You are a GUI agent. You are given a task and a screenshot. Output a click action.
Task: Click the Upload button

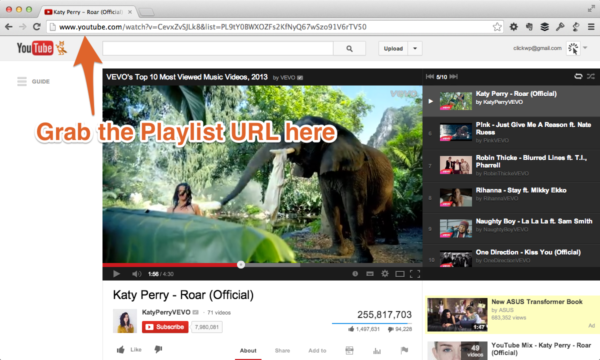point(393,49)
